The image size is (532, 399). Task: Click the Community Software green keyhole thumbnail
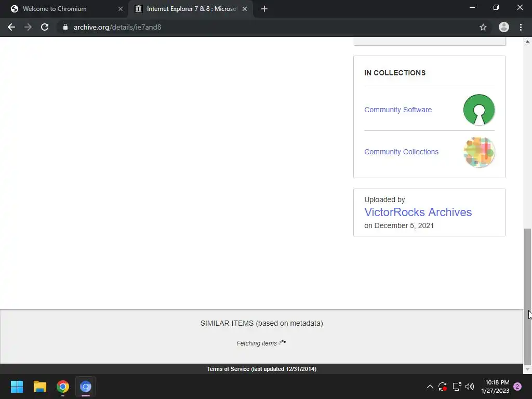coord(478,110)
